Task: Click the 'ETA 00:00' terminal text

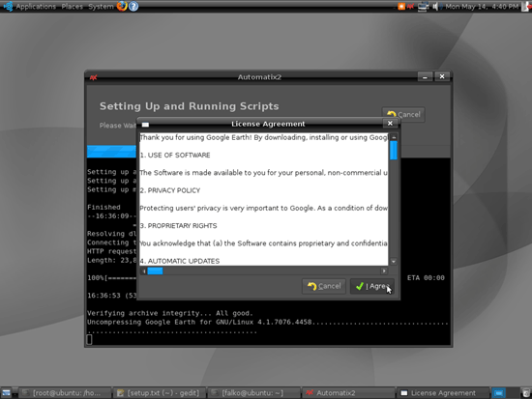Action: tap(426, 278)
